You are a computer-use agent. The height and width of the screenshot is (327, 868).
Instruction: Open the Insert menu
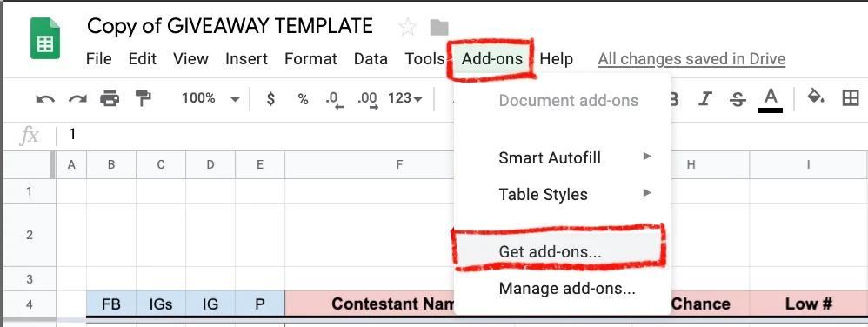pos(246,58)
